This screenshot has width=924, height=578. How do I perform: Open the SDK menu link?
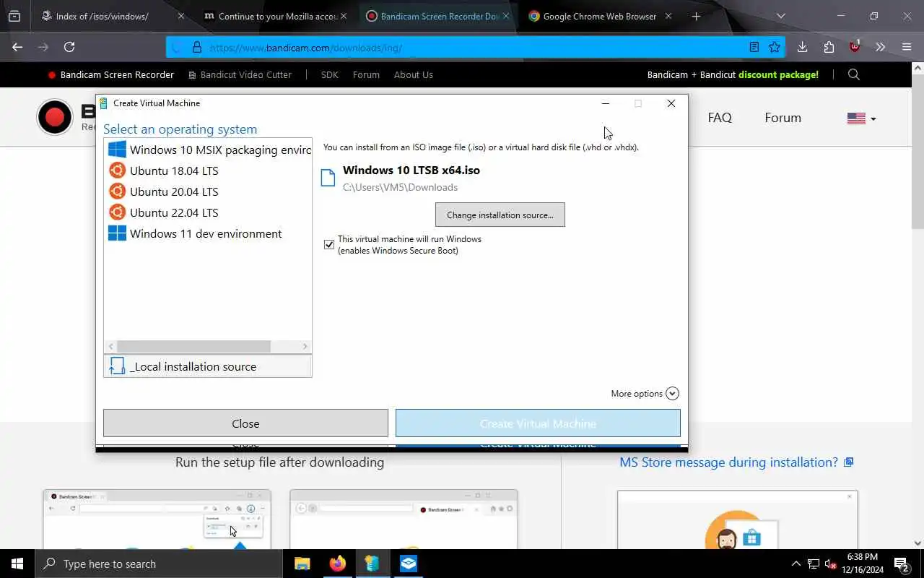(x=329, y=74)
